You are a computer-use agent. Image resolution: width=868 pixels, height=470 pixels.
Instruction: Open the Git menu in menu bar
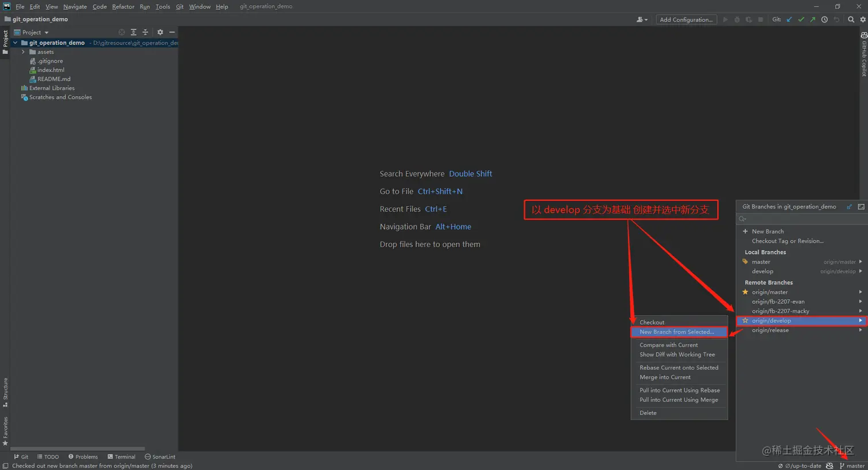[180, 6]
